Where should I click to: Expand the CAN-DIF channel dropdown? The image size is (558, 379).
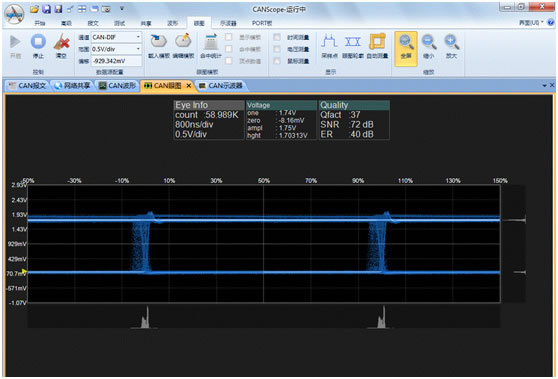click(x=138, y=37)
